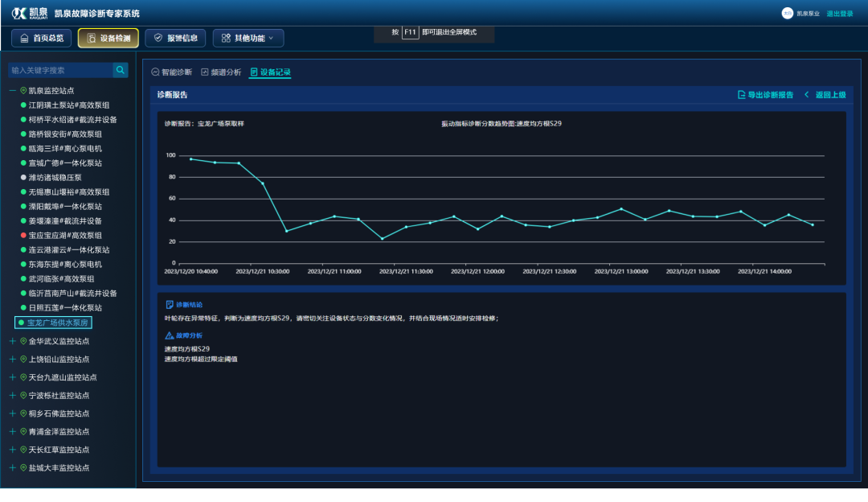Click the search magnifier icon in sidebar
Image resolution: width=868 pixels, height=502 pixels.
121,70
